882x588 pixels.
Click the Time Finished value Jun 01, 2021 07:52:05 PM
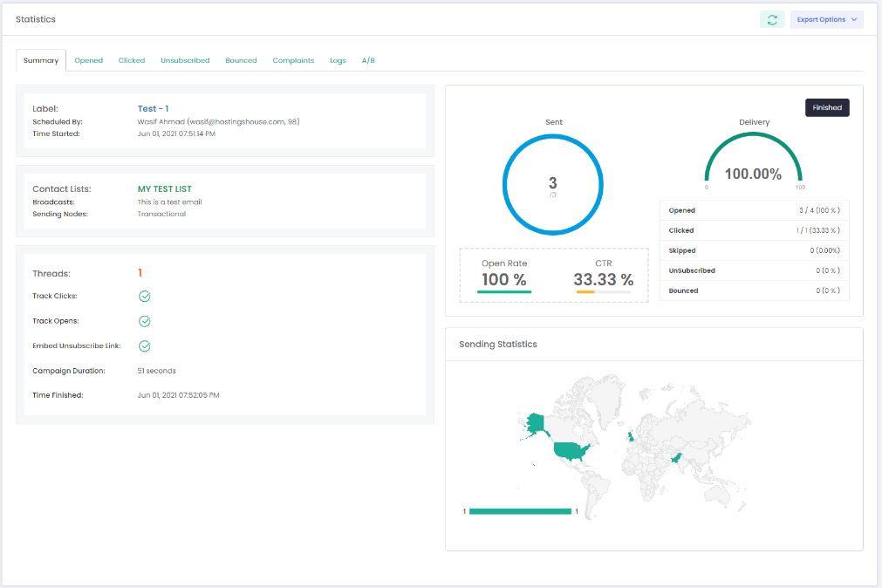178,395
